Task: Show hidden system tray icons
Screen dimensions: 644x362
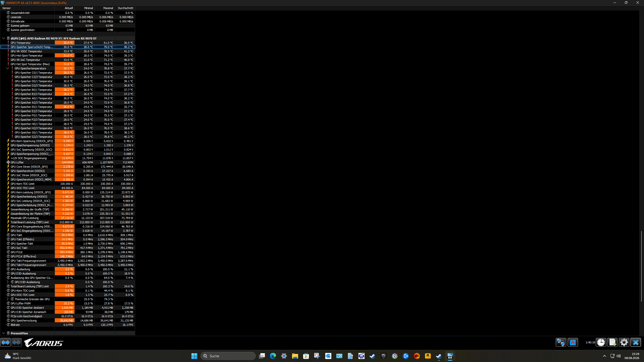Action: tap(605, 356)
